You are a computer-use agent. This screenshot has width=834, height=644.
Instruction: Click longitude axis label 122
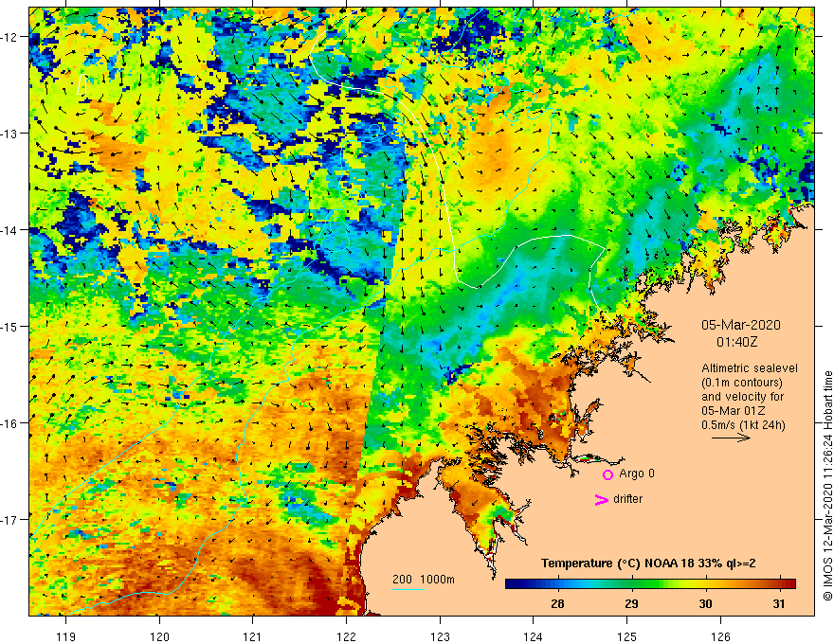[346, 636]
